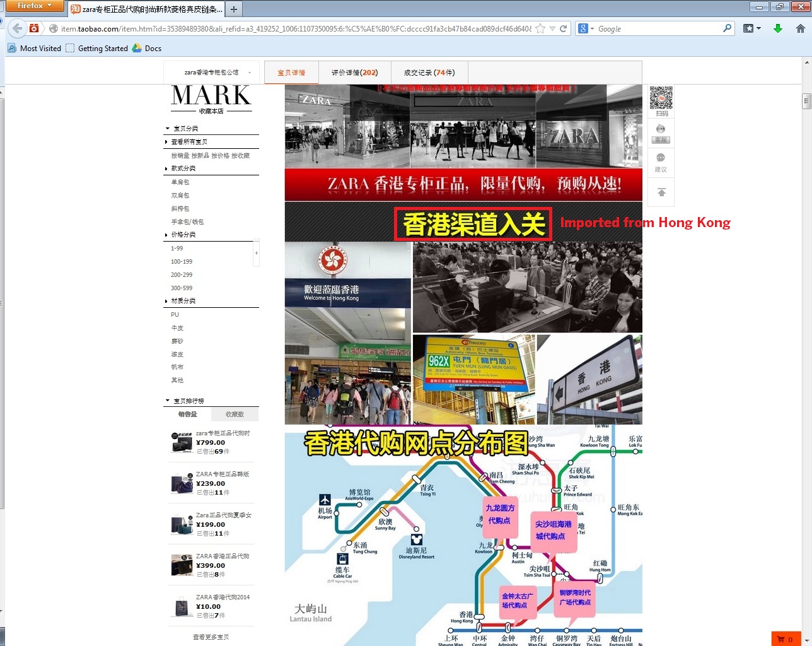Expand the zara香港专柜包公馆 shop dropdown
The width and height of the screenshot is (812, 646).
tap(250, 73)
